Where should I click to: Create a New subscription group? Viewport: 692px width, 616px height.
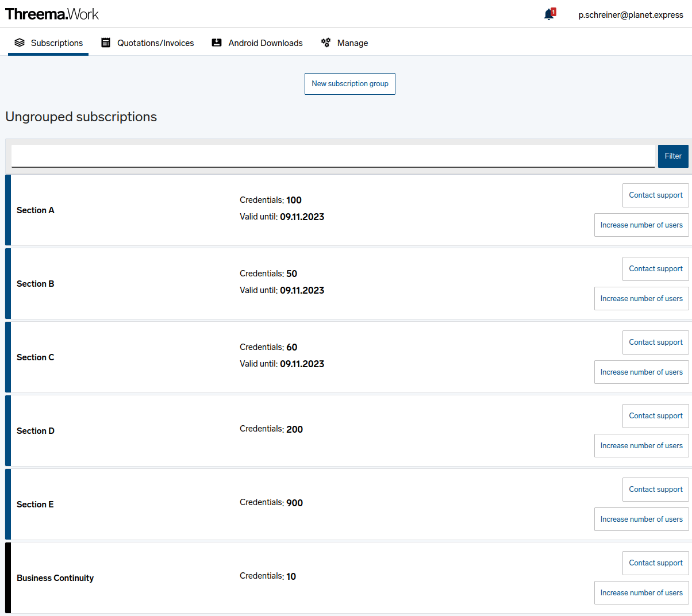pyautogui.click(x=350, y=84)
